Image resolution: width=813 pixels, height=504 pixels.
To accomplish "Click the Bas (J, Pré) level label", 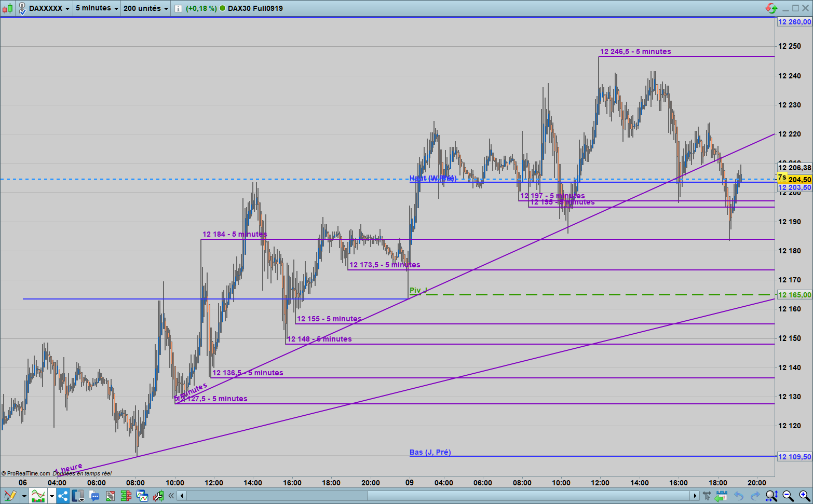I will click(x=430, y=452).
